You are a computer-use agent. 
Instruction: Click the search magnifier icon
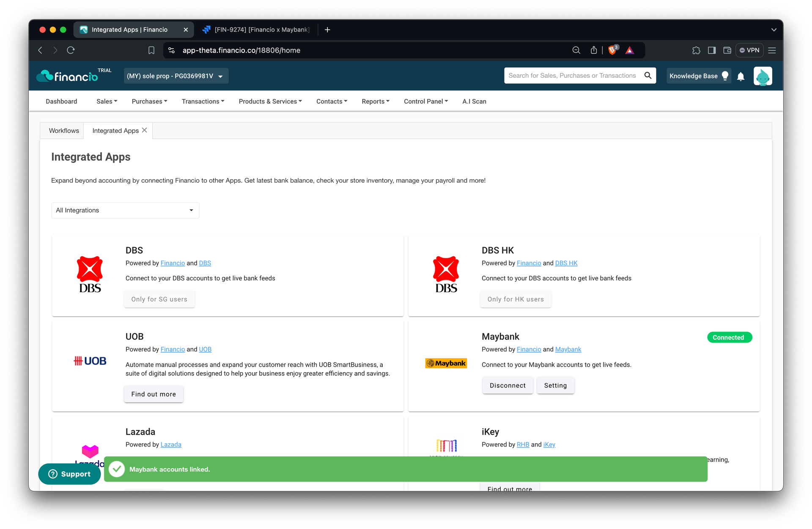[x=647, y=76]
